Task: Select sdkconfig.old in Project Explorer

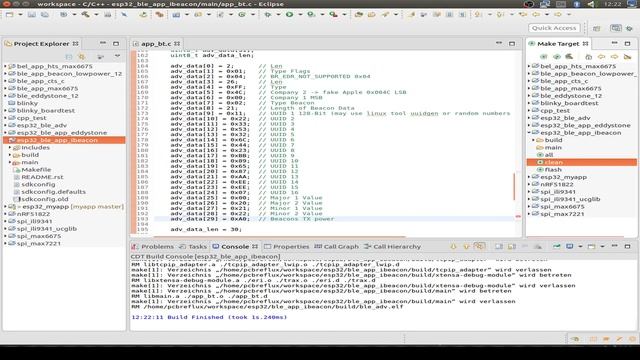Action: tap(44, 199)
